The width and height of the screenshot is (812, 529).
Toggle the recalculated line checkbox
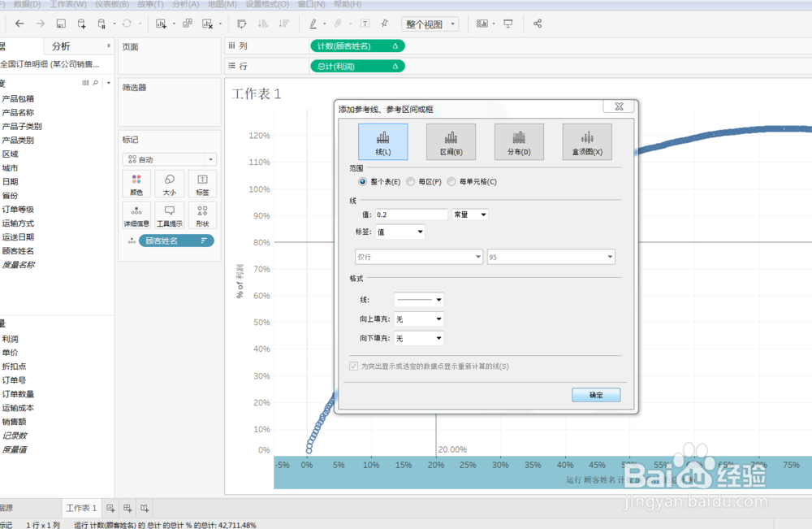[354, 366]
